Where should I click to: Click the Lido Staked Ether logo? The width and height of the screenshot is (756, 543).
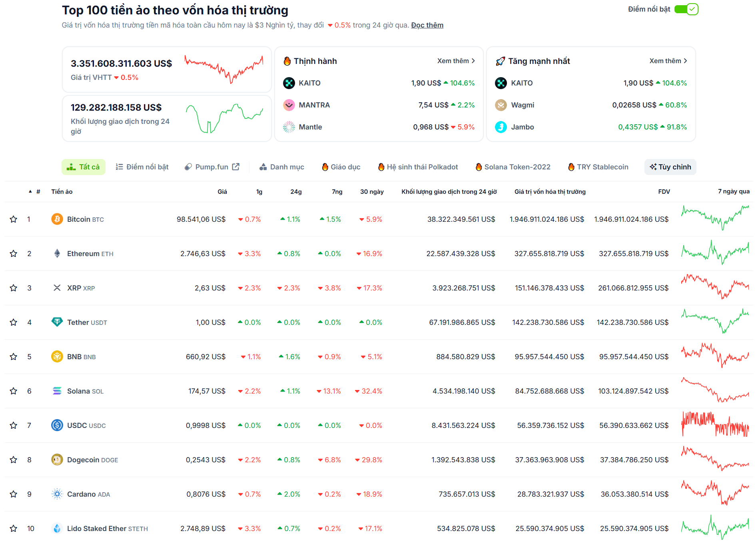click(57, 528)
